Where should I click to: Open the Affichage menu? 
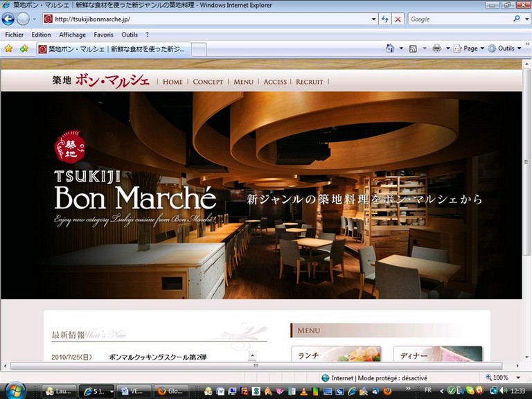click(x=72, y=35)
